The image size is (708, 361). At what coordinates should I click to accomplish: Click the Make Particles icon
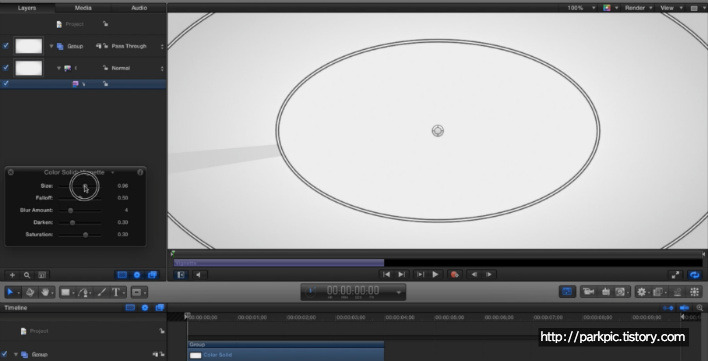(x=677, y=292)
